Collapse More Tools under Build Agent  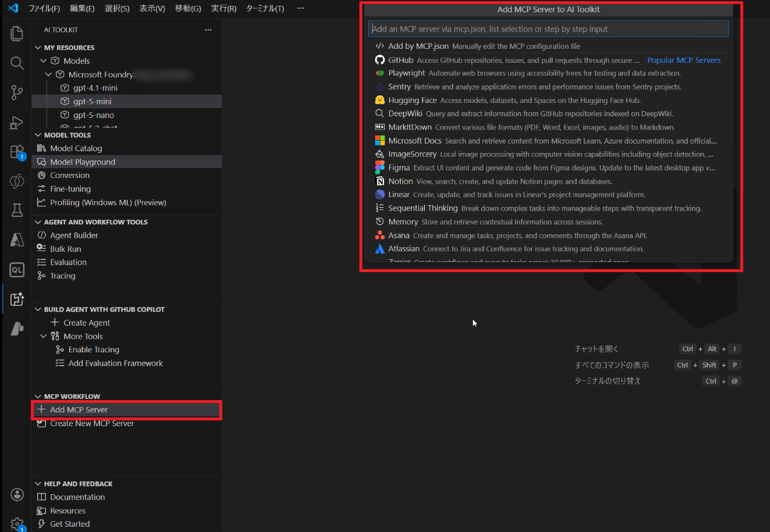[43, 336]
